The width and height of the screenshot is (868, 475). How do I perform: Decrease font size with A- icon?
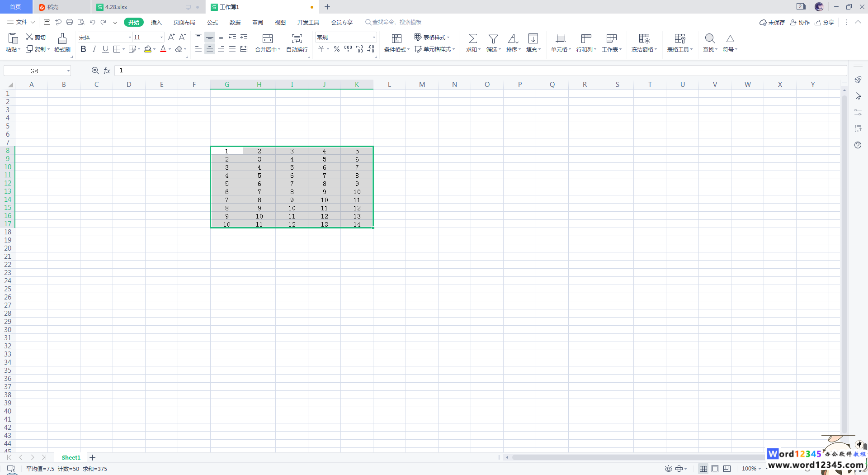point(183,37)
